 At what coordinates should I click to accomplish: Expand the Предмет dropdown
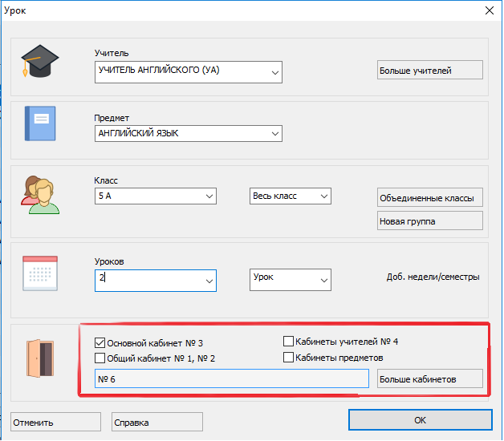click(274, 135)
